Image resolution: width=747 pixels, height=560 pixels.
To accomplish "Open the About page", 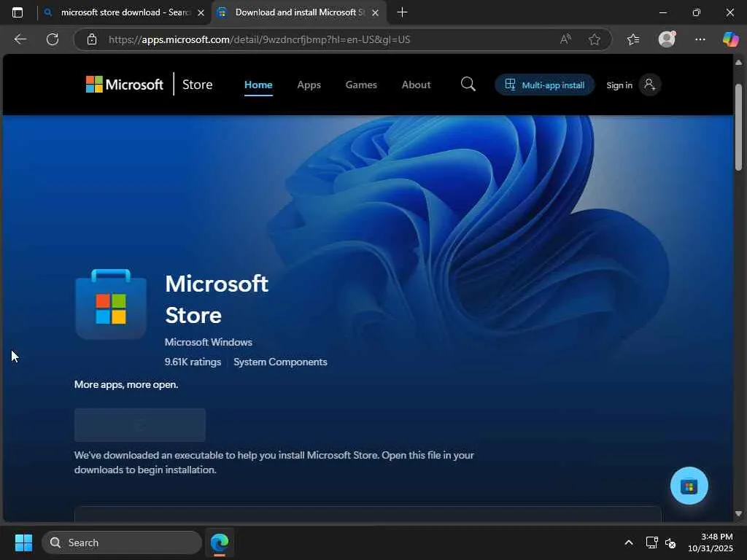I will [x=416, y=85].
